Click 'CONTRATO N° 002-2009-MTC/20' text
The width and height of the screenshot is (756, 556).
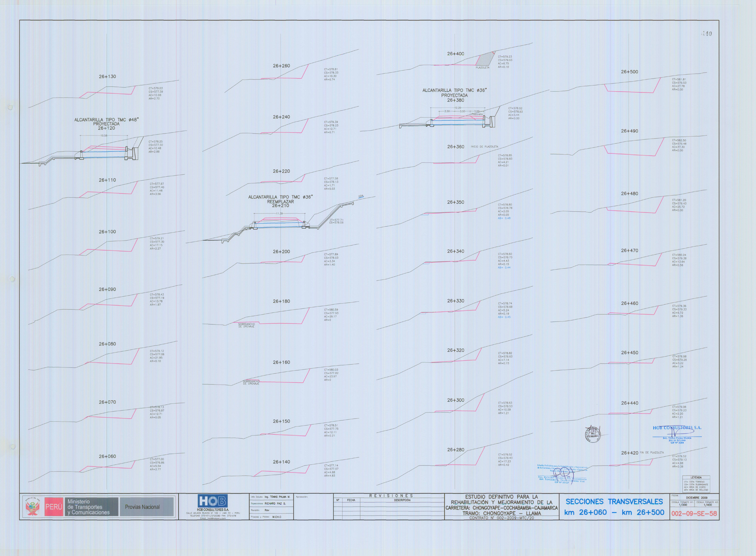[502, 518]
